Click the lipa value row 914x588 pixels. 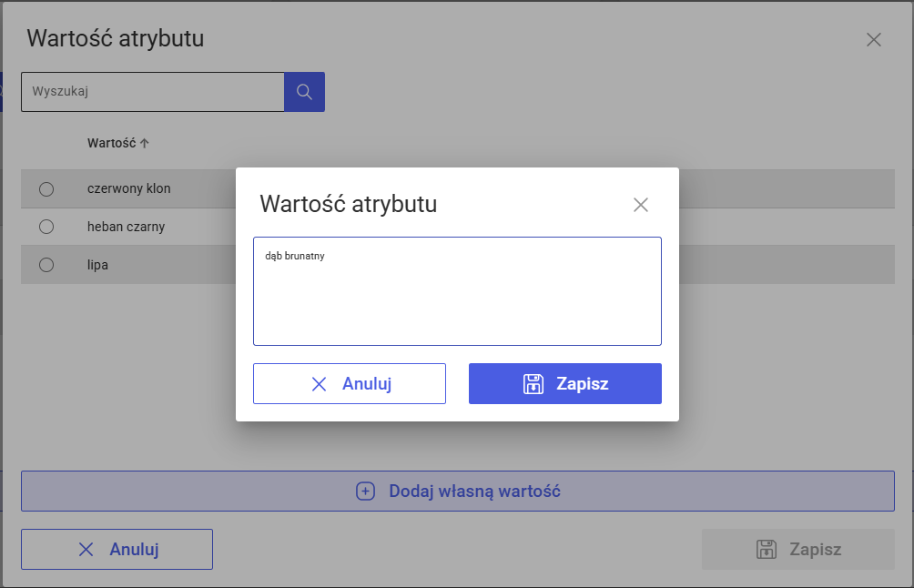click(x=98, y=265)
